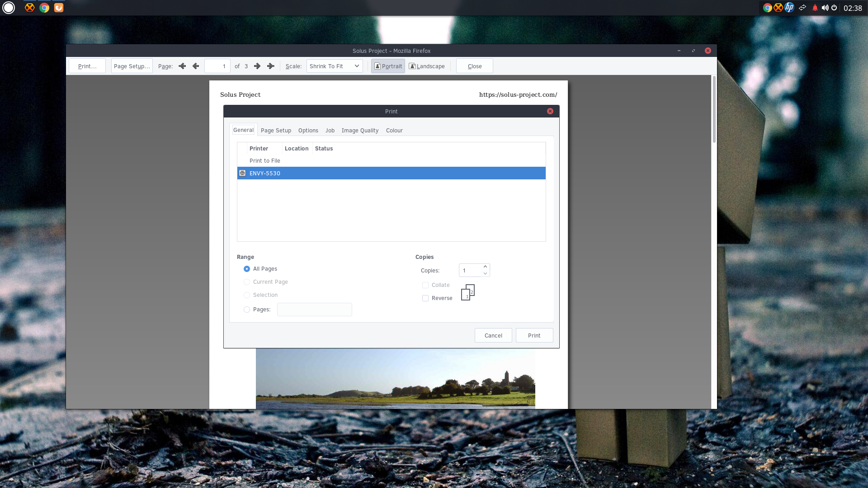The width and height of the screenshot is (868, 488).
Task: Select Landscape orientation
Action: tap(427, 66)
